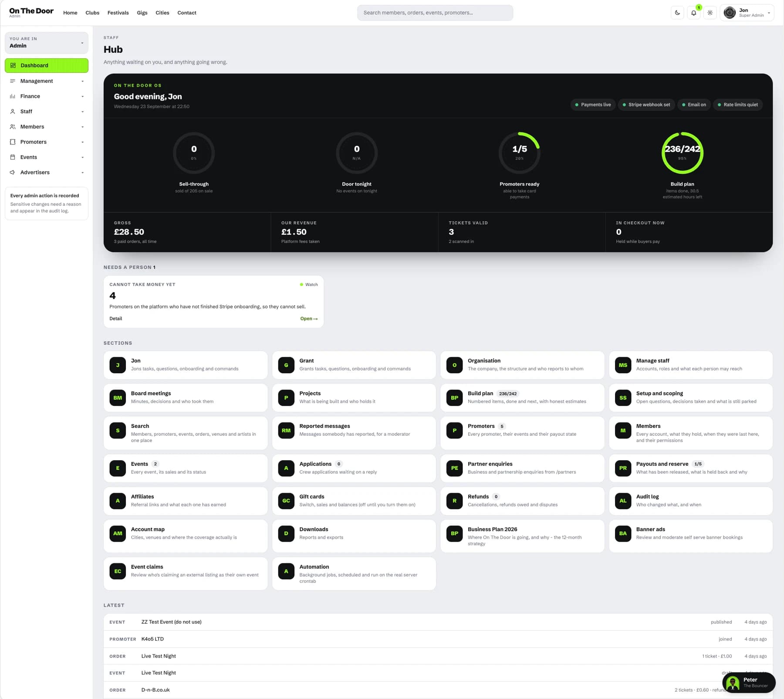Open the Banner ads BA icon
Screen dimensions: 784x699
(623, 533)
